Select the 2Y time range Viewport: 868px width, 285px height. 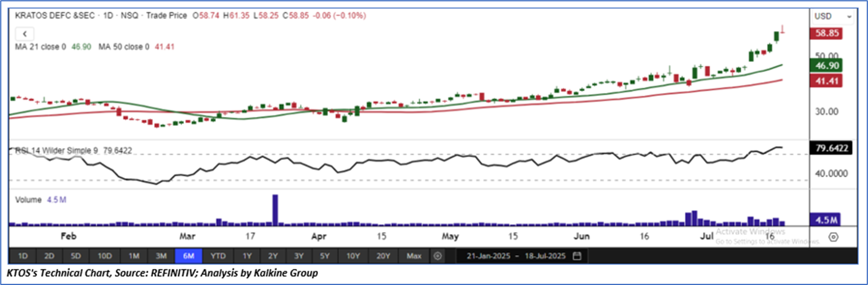(x=273, y=256)
